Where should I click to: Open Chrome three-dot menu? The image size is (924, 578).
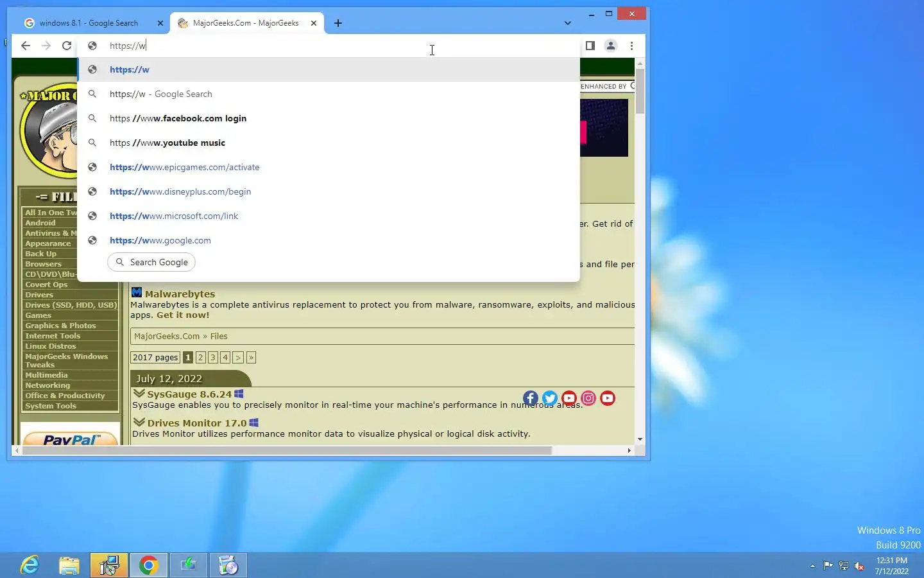tap(631, 46)
